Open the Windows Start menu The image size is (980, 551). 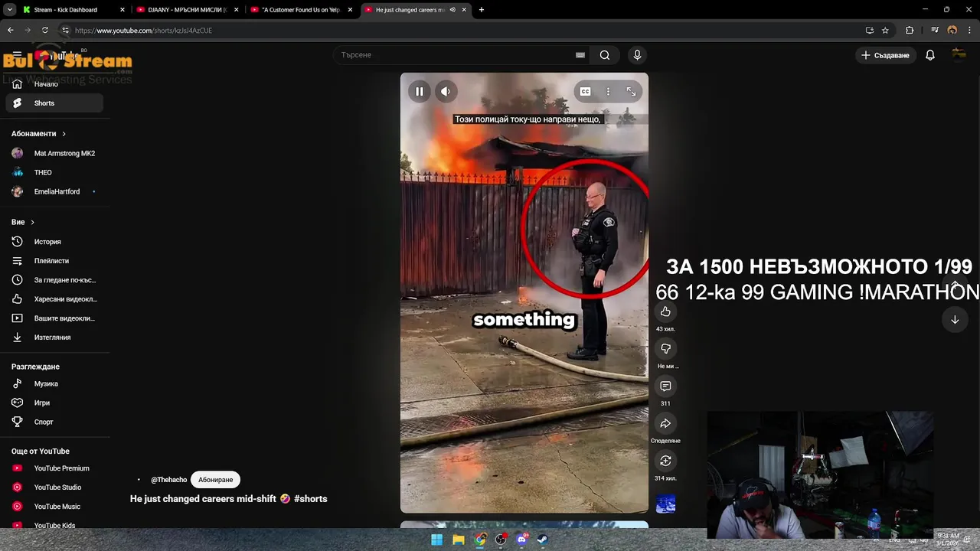click(436, 540)
